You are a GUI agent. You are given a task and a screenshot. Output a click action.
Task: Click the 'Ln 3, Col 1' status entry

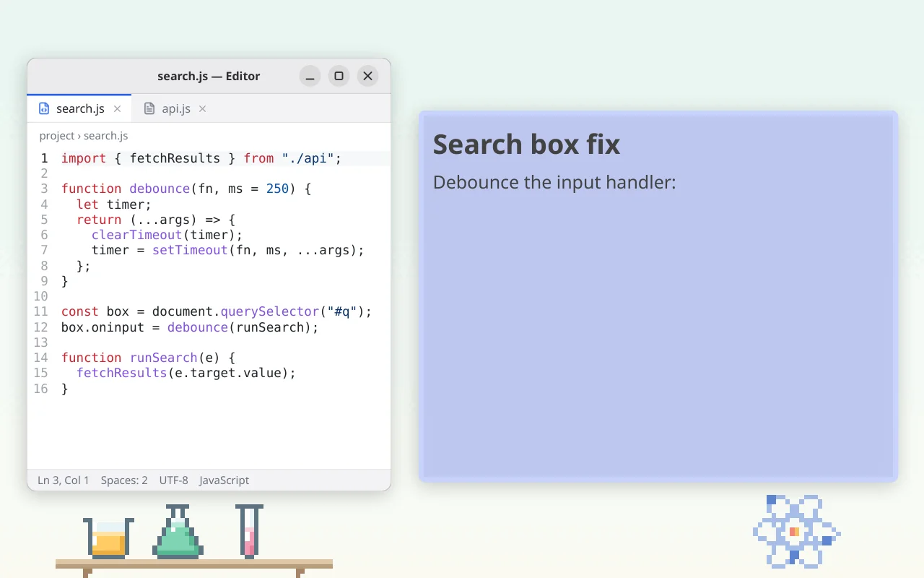point(64,480)
